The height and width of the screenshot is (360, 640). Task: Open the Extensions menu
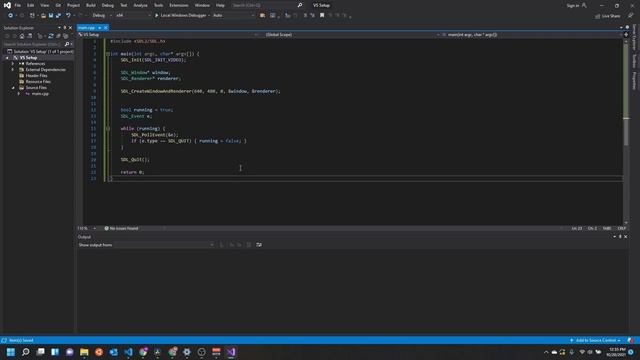[179, 5]
